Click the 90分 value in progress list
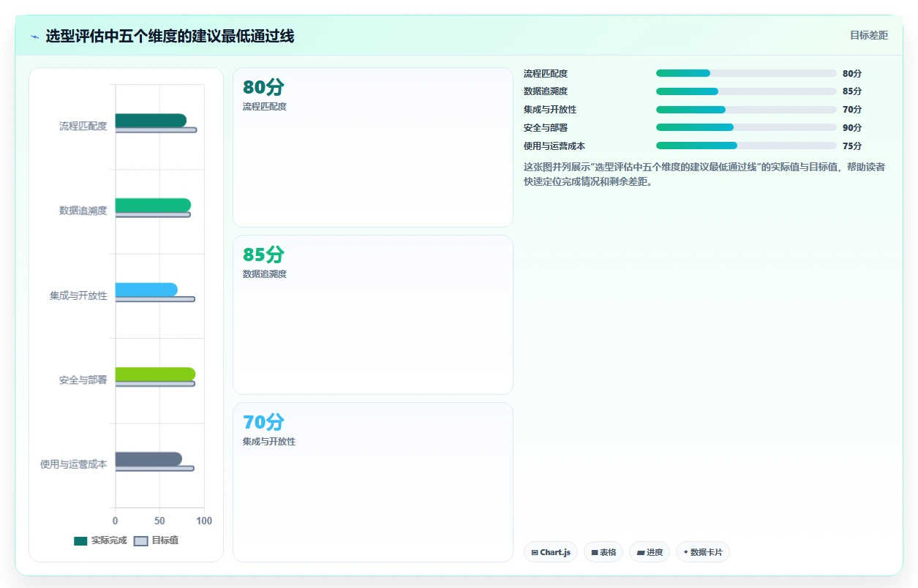This screenshot has height=588, width=918. 852,127
